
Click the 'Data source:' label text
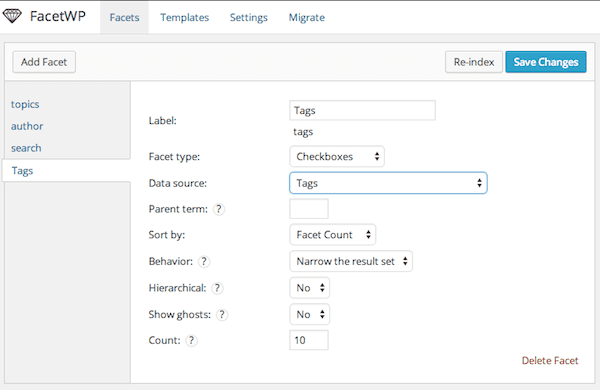point(178,183)
